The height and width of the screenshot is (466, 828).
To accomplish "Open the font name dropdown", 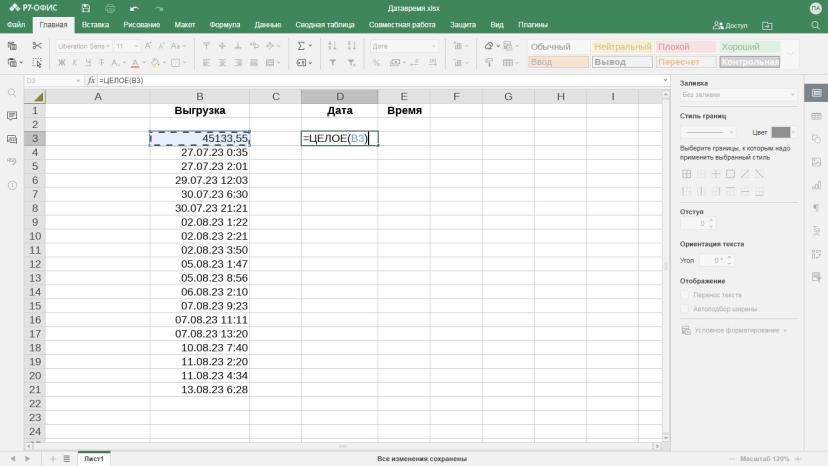I will tap(83, 46).
